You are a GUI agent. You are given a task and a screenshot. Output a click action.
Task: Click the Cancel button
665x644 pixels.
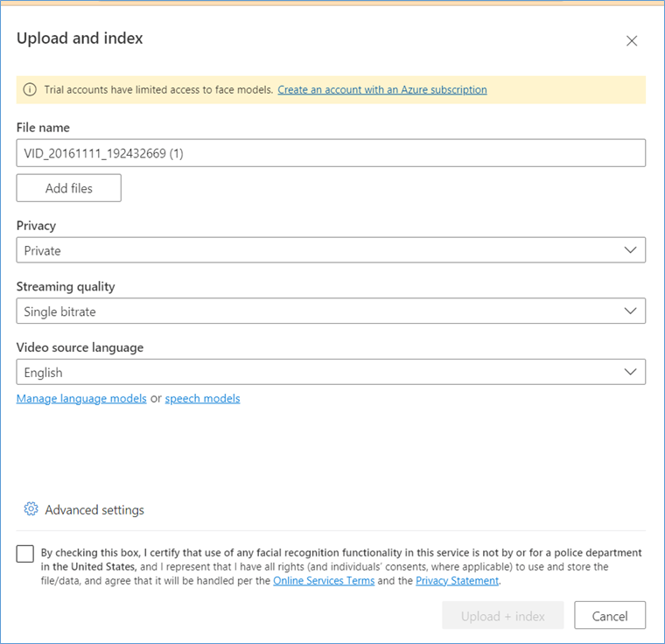pos(610,615)
